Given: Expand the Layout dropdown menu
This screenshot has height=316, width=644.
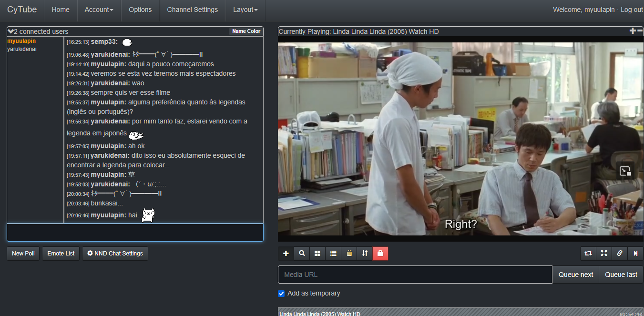Looking at the screenshot, I should pyautogui.click(x=245, y=10).
